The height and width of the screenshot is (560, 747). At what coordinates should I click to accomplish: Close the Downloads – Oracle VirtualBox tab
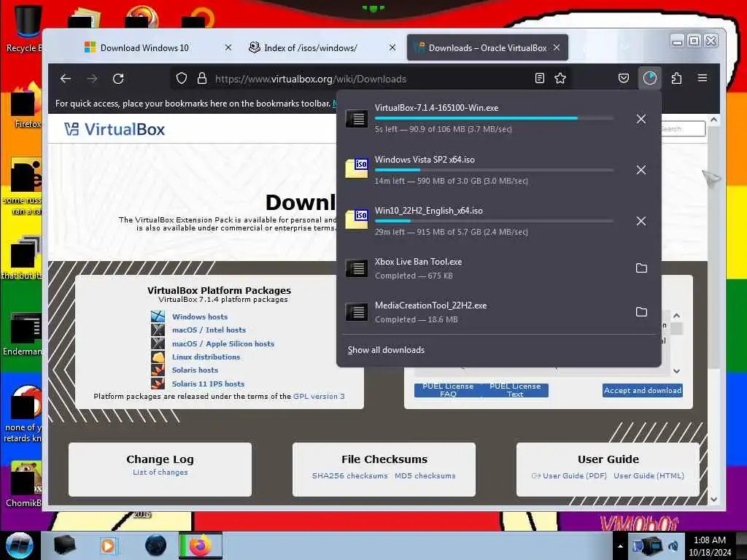click(x=557, y=47)
